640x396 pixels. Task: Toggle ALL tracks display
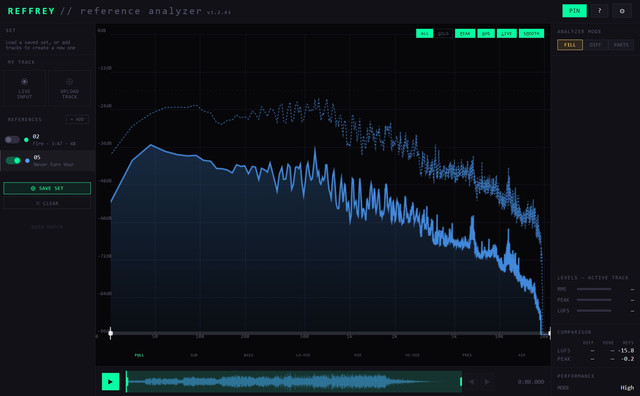click(424, 33)
